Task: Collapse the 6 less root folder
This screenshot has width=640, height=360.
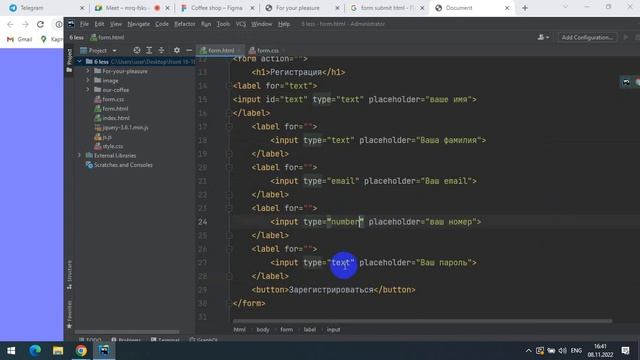Action: pos(80,62)
